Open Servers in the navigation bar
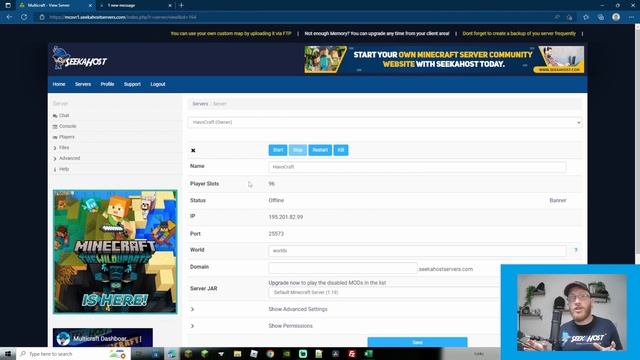The width and height of the screenshot is (640, 360). point(83,84)
